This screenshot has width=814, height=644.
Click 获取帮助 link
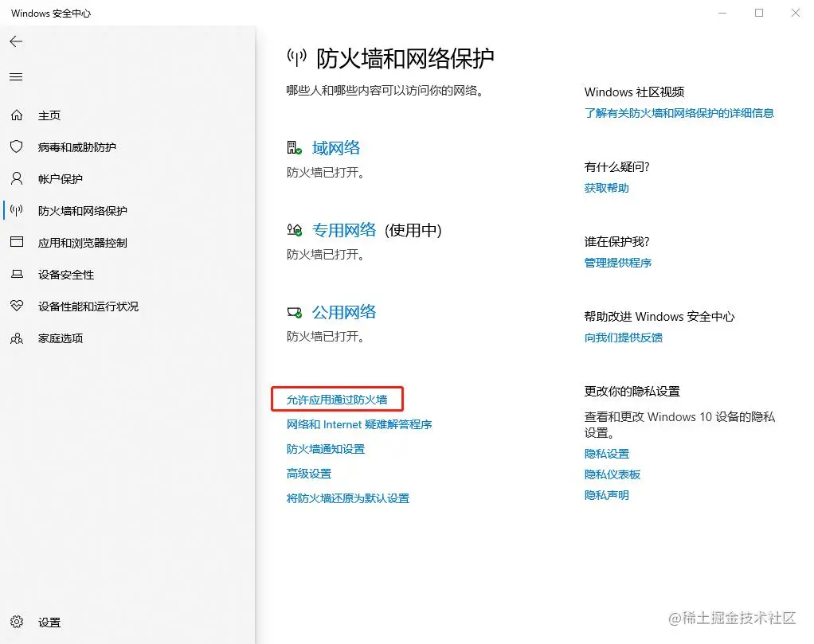(x=606, y=188)
